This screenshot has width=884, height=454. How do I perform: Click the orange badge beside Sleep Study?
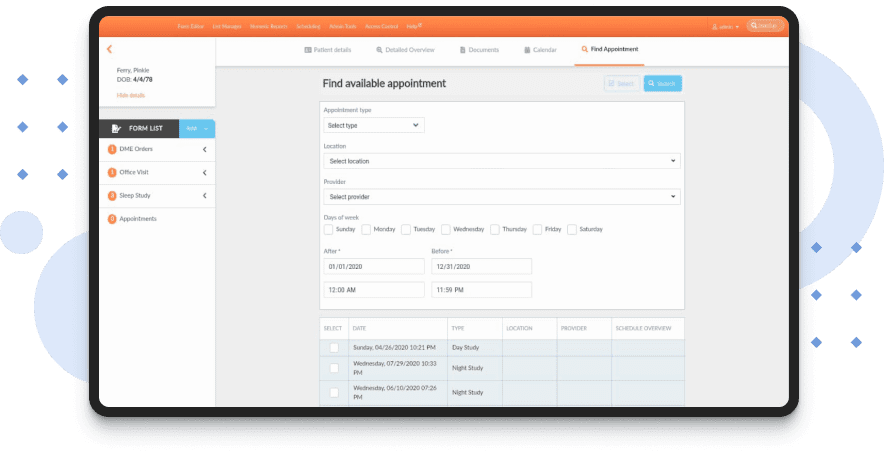point(112,196)
